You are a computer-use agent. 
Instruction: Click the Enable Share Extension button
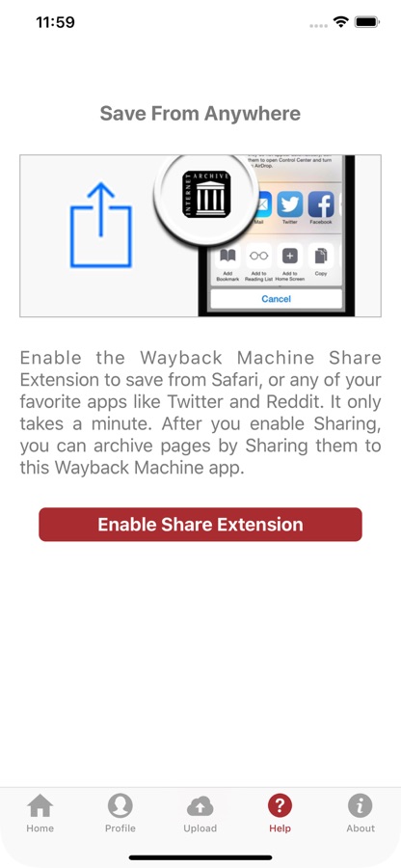click(200, 525)
